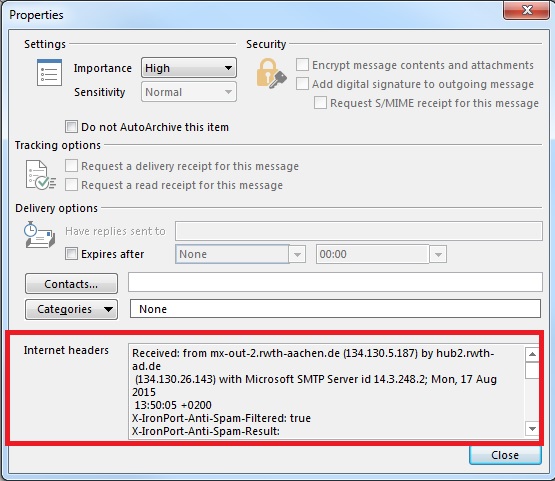Viewport: 555px width, 481px height.
Task: Check Encrypt message contents and attachments
Action: coord(302,65)
